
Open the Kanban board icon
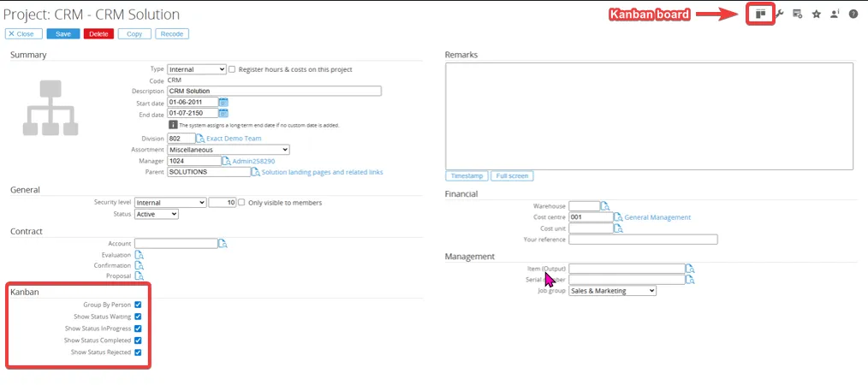(760, 14)
